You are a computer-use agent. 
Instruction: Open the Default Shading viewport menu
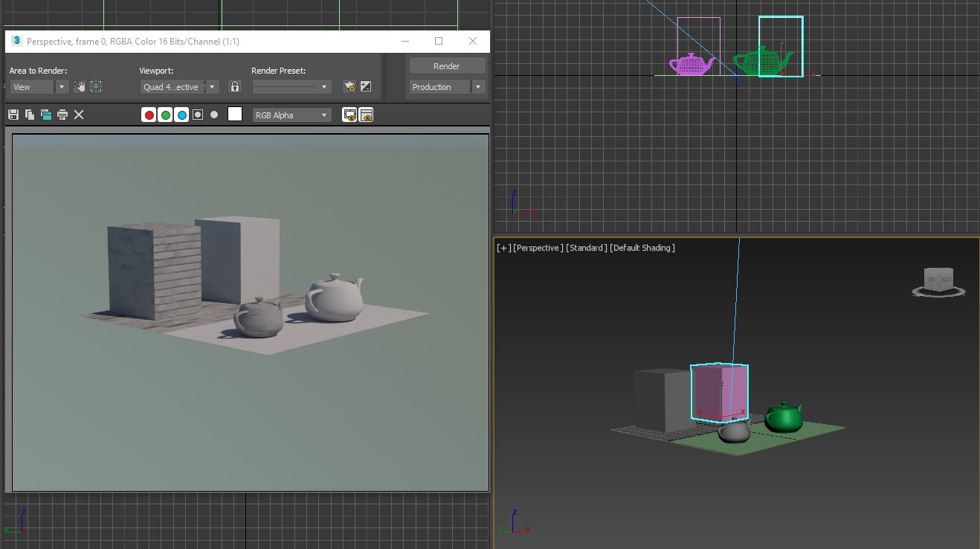[642, 248]
